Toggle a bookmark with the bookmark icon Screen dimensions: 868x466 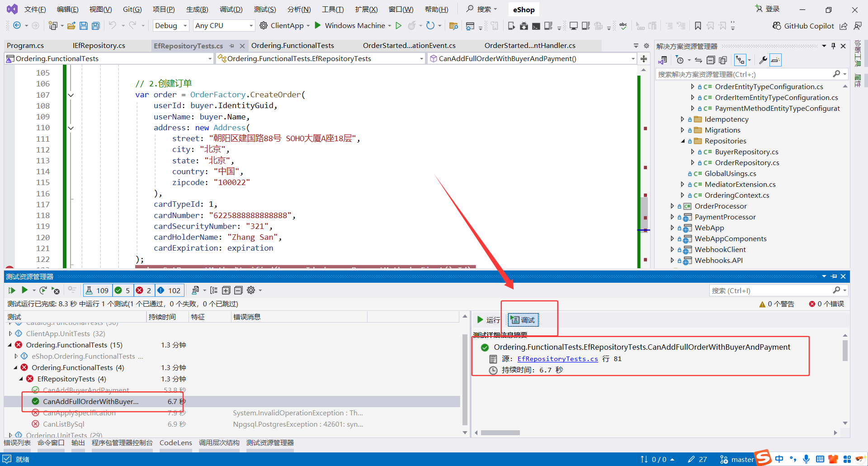pos(698,26)
